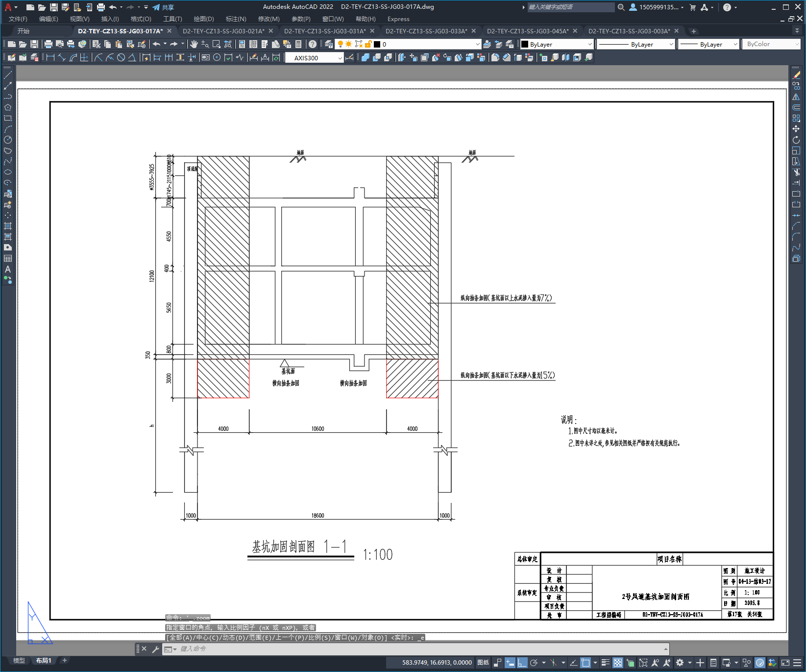Click the Linear dimension icon
Viewport: 806px width, 672px height.
click(50, 57)
